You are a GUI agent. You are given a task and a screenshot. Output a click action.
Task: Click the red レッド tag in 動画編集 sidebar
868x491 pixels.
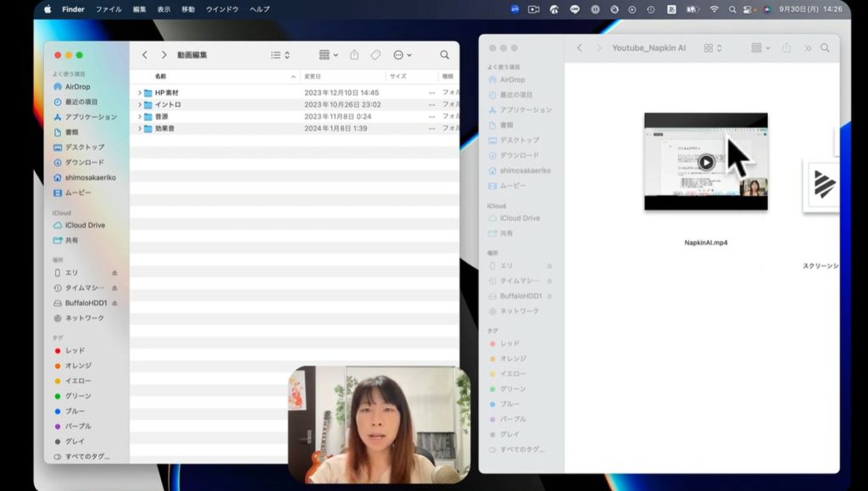point(75,350)
